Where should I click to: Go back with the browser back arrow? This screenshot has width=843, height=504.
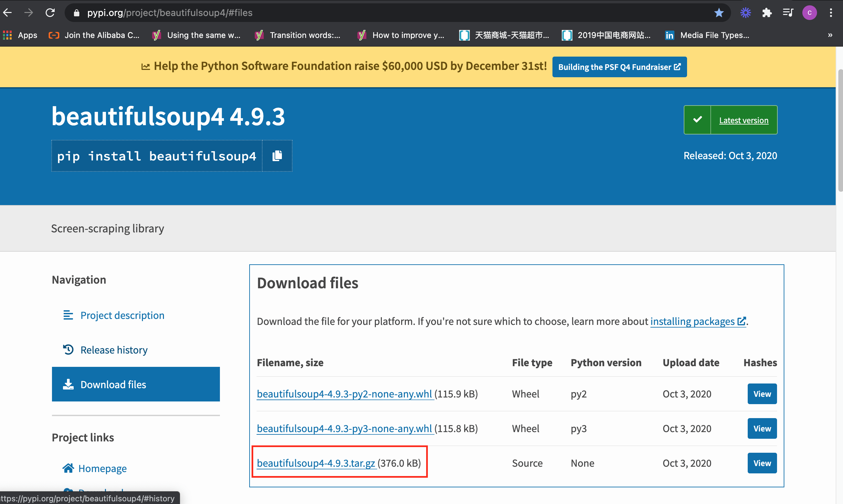7,13
